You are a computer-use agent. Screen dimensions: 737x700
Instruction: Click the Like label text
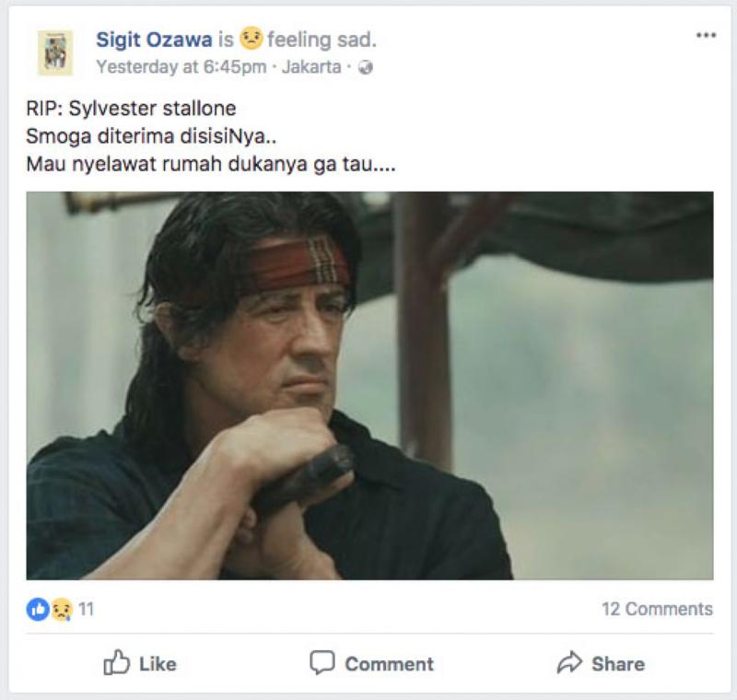pyautogui.click(x=158, y=664)
